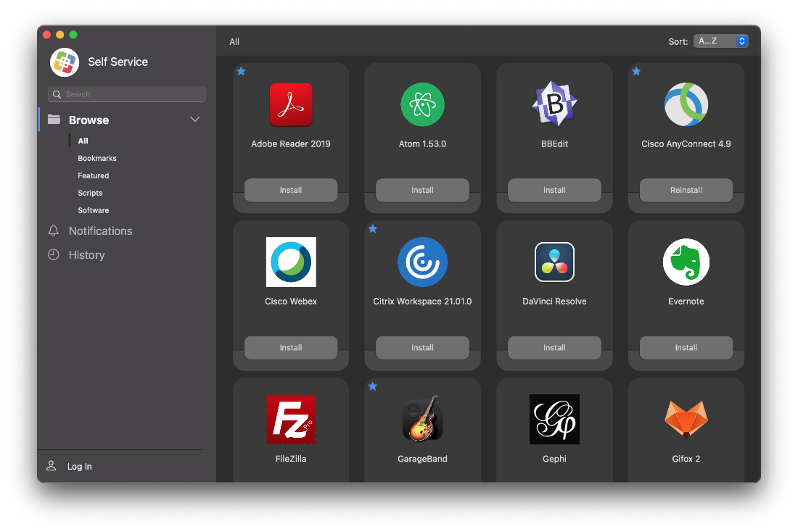This screenshot has height=532, width=798.
Task: Click the Log In person icon
Action: point(52,465)
